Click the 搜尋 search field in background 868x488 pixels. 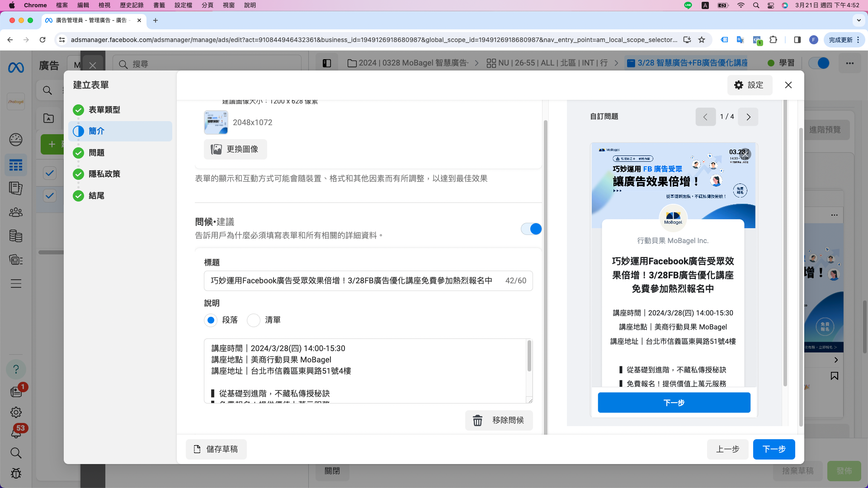coord(207,64)
